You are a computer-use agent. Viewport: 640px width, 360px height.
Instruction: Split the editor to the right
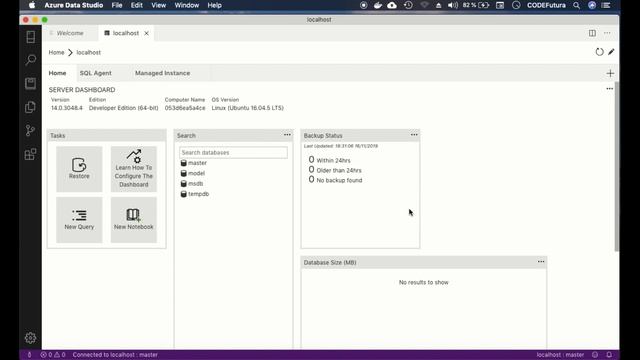pos(592,33)
